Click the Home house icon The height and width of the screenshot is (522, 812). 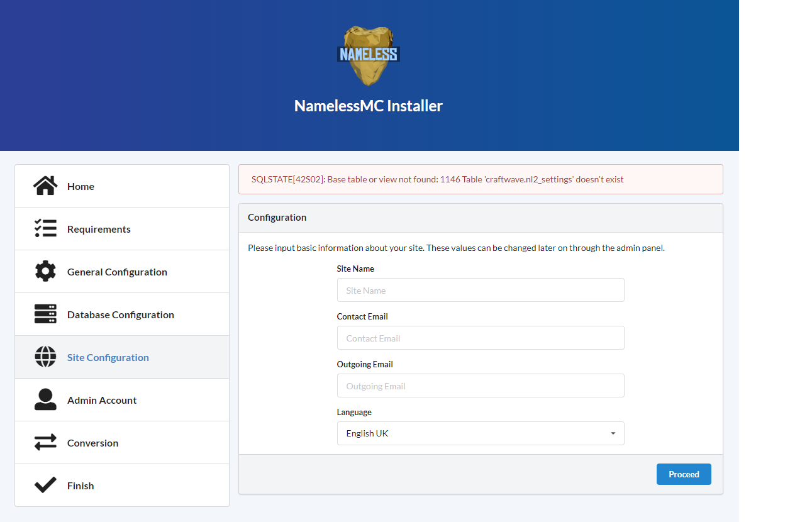pos(45,185)
